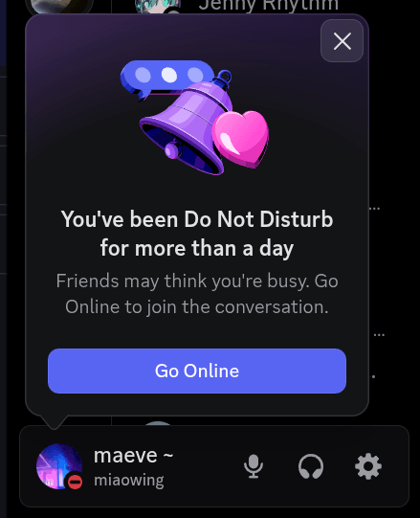Click the pink heart illustration

click(x=241, y=139)
